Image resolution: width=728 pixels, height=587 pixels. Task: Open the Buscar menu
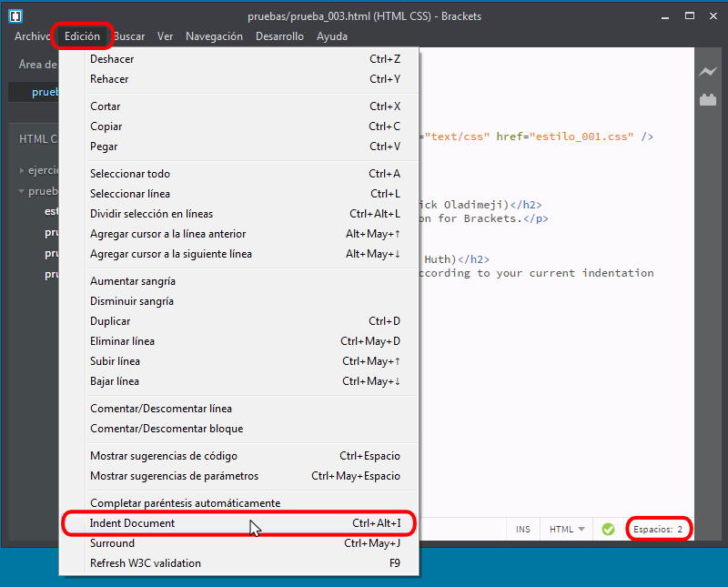pyautogui.click(x=129, y=36)
